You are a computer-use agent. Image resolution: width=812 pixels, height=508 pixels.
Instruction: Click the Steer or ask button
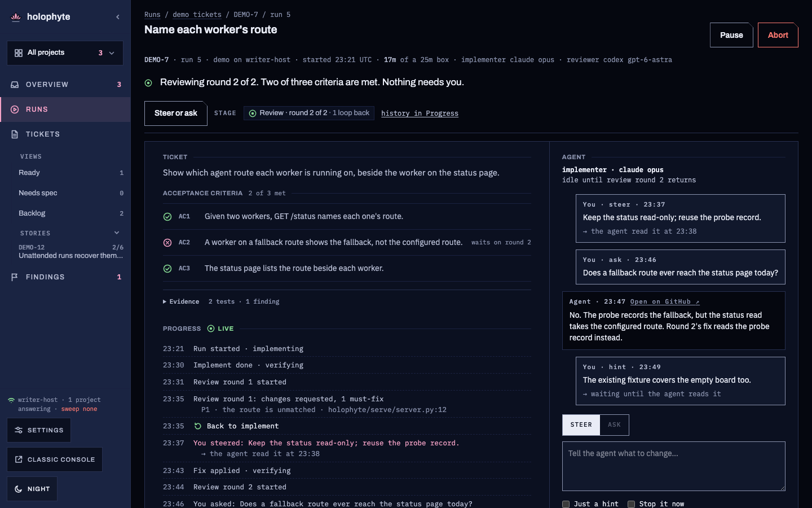pos(176,113)
